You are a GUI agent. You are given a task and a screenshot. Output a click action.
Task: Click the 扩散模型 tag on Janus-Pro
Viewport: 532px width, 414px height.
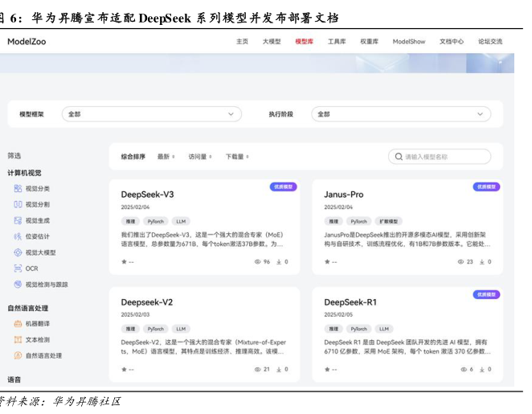tap(389, 221)
